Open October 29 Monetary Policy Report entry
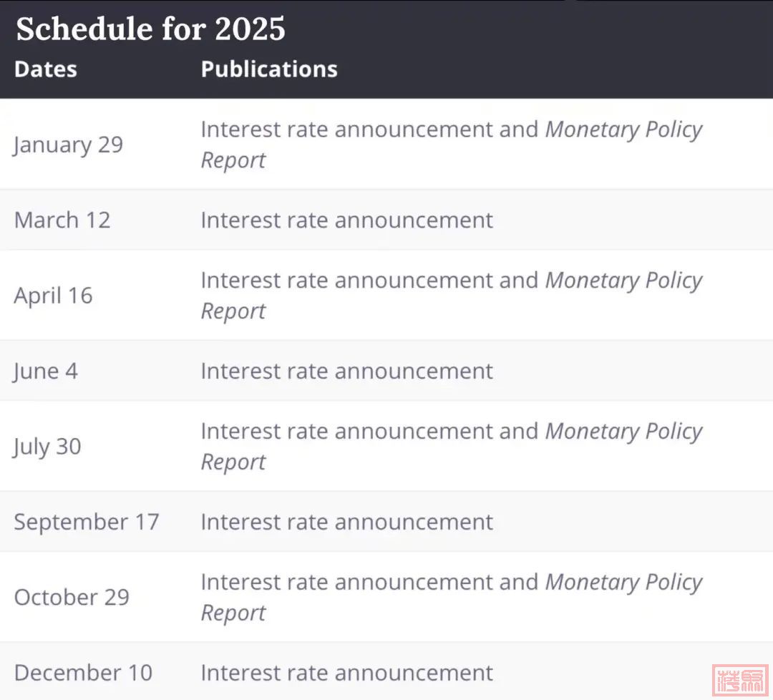 [x=623, y=583]
